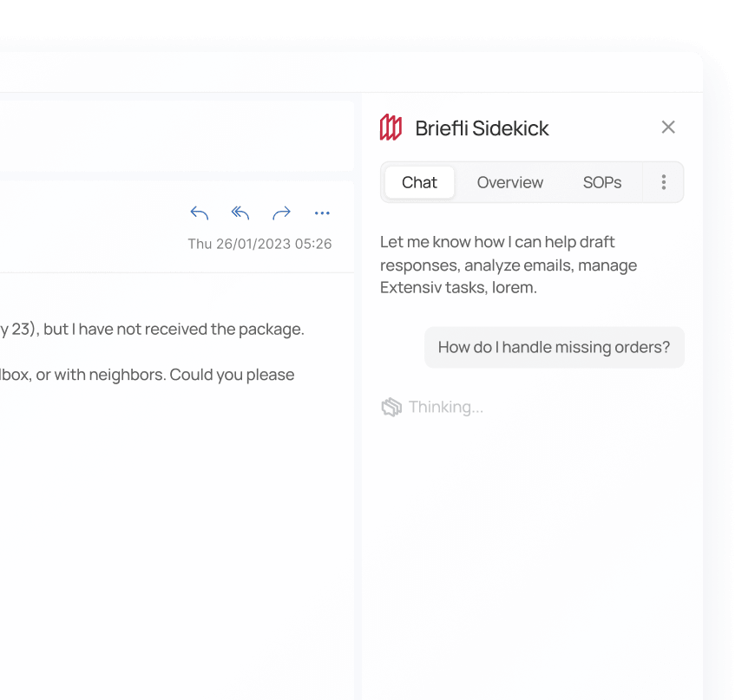
Task: Switch to the Overview tab
Action: tap(509, 182)
